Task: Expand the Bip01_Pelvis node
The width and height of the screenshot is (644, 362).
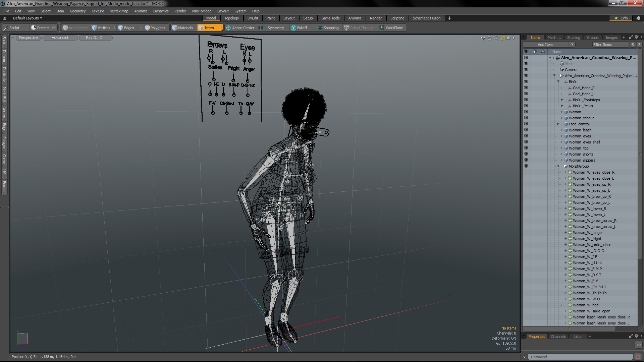Action: 562,106
